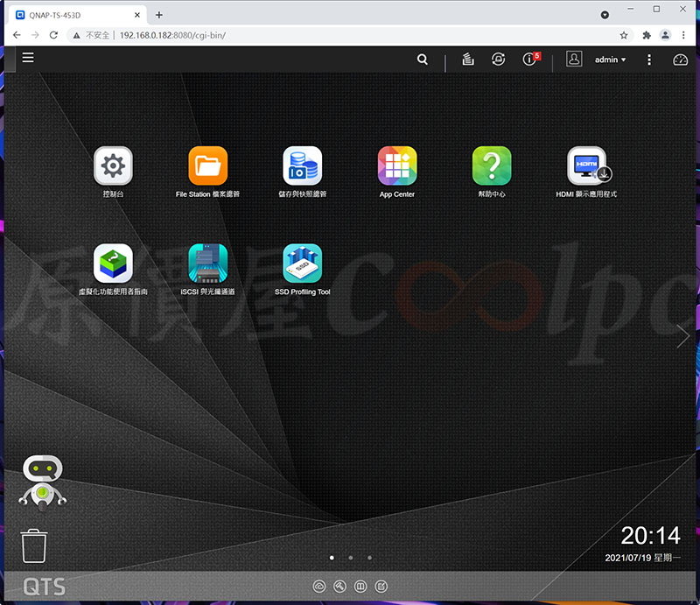
Task: Open the more options vertical dots in QTS
Action: click(x=649, y=60)
